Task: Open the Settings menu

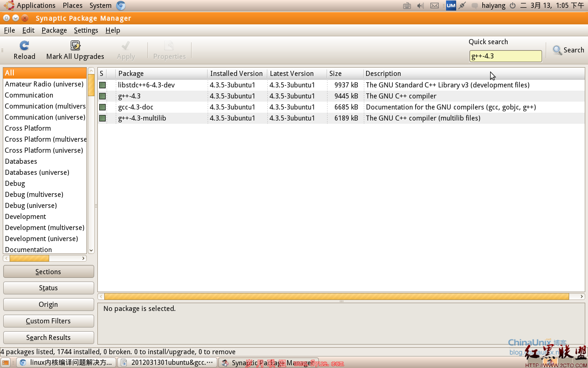Action: pyautogui.click(x=86, y=30)
